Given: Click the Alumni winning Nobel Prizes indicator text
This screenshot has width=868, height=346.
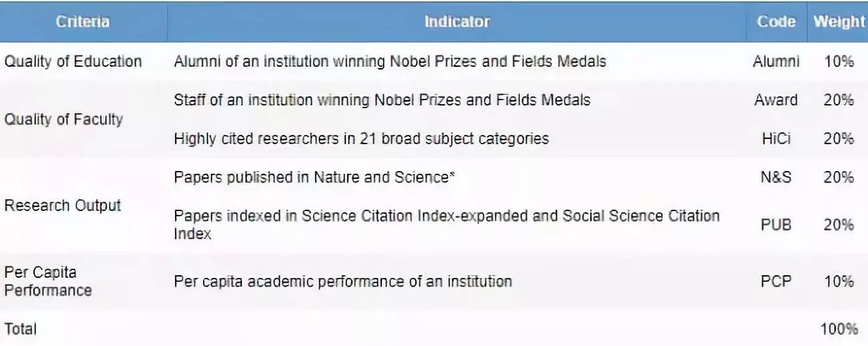Looking at the screenshot, I should click(390, 61).
